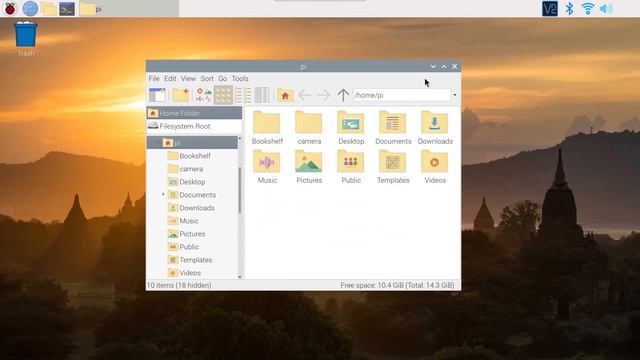
Task: Switch to compact column view
Action: (262, 95)
